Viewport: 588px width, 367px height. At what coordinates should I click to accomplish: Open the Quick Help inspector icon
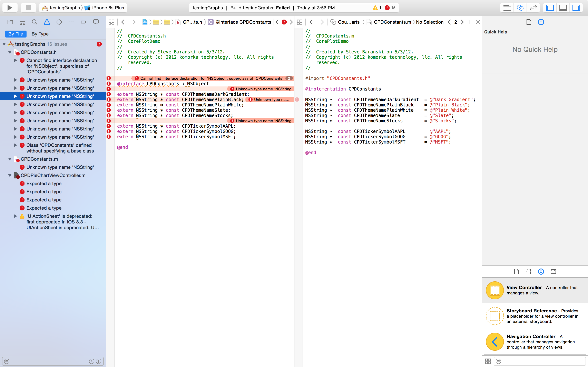point(541,22)
